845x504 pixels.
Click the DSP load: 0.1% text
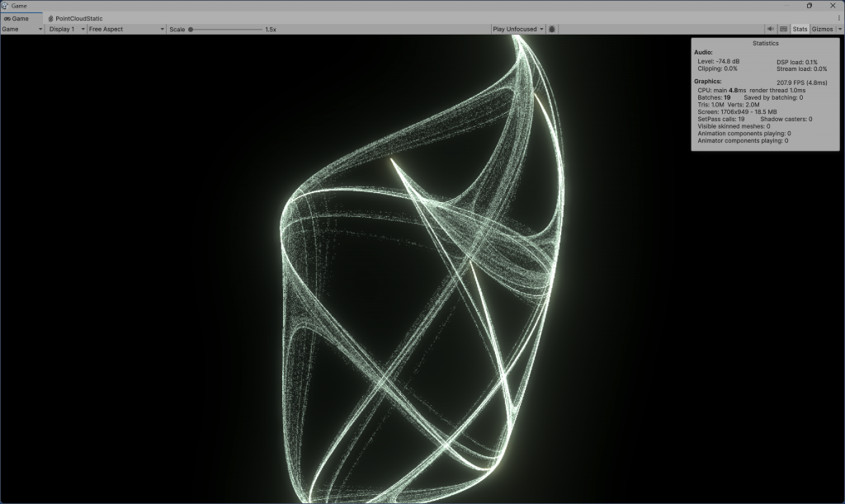(x=796, y=62)
